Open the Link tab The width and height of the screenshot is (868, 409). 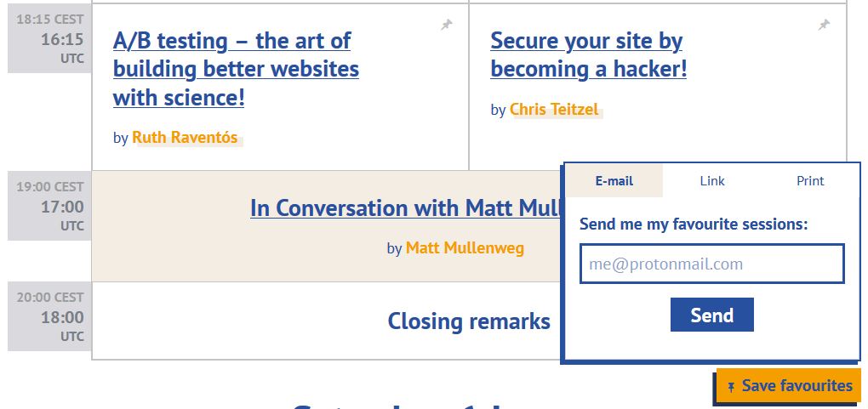tap(712, 181)
